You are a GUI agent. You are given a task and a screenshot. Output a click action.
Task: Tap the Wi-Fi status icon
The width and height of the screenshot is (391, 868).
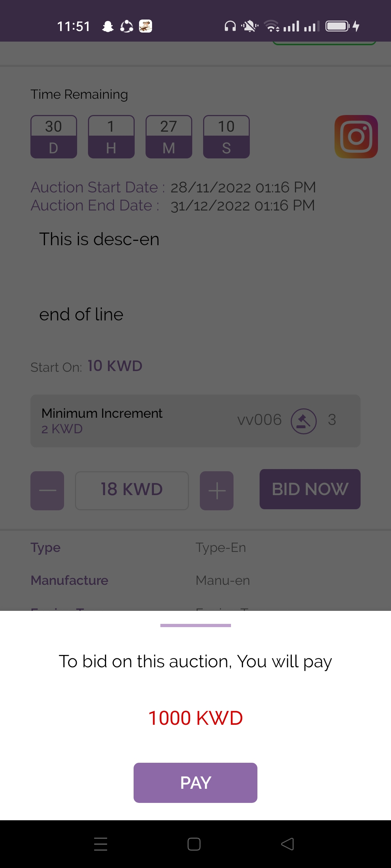[272, 26]
